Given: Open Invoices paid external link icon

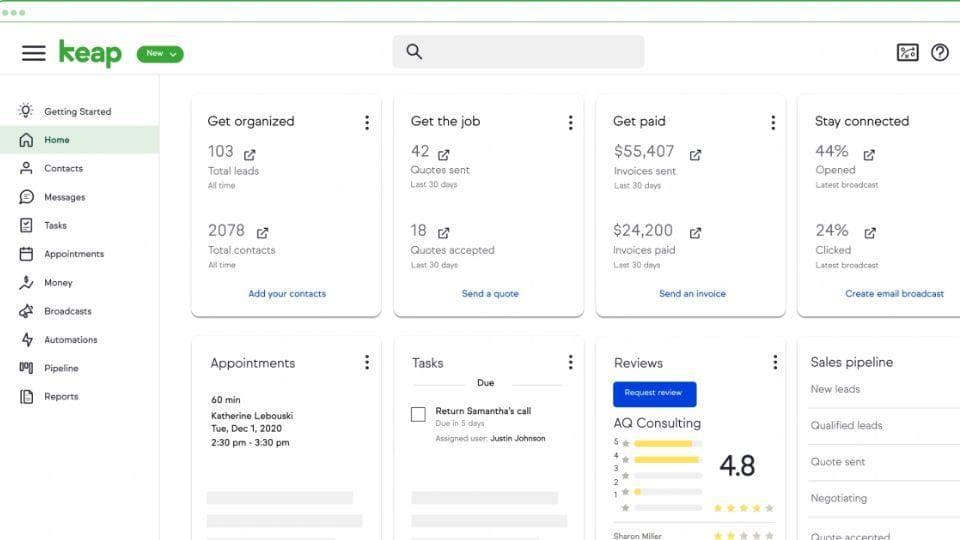Looking at the screenshot, I should point(695,233).
